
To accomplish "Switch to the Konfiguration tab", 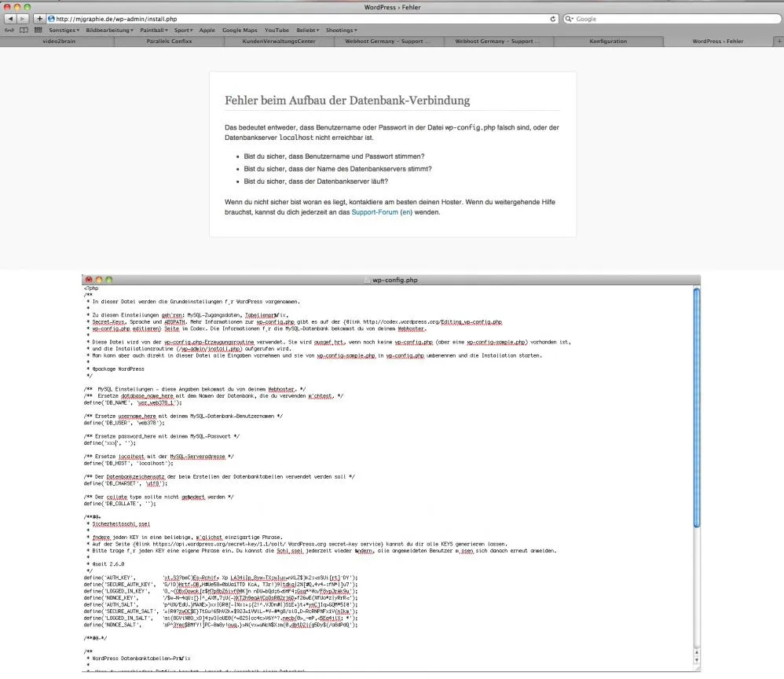I will pos(608,42).
